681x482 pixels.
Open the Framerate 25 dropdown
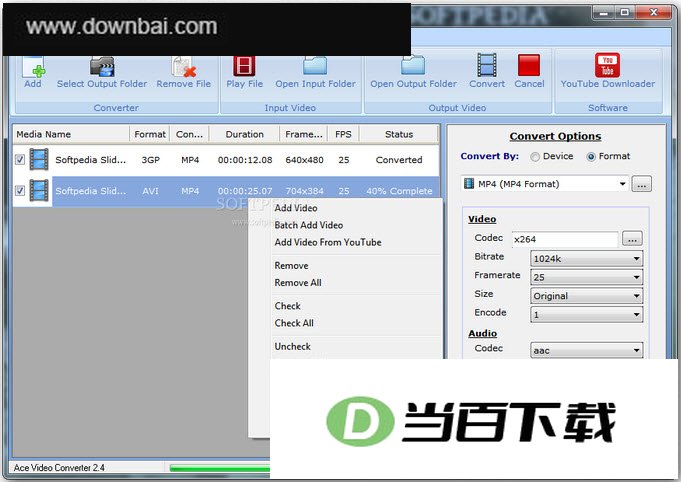[586, 277]
